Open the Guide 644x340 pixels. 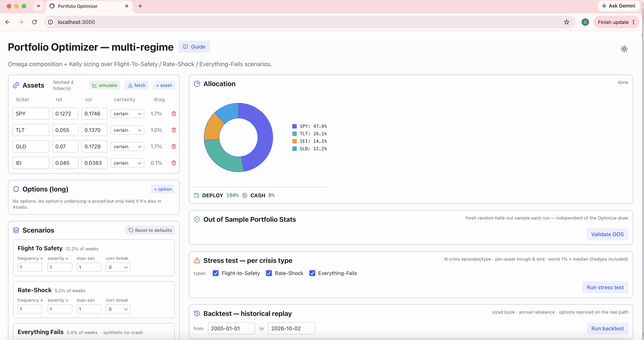pos(194,47)
